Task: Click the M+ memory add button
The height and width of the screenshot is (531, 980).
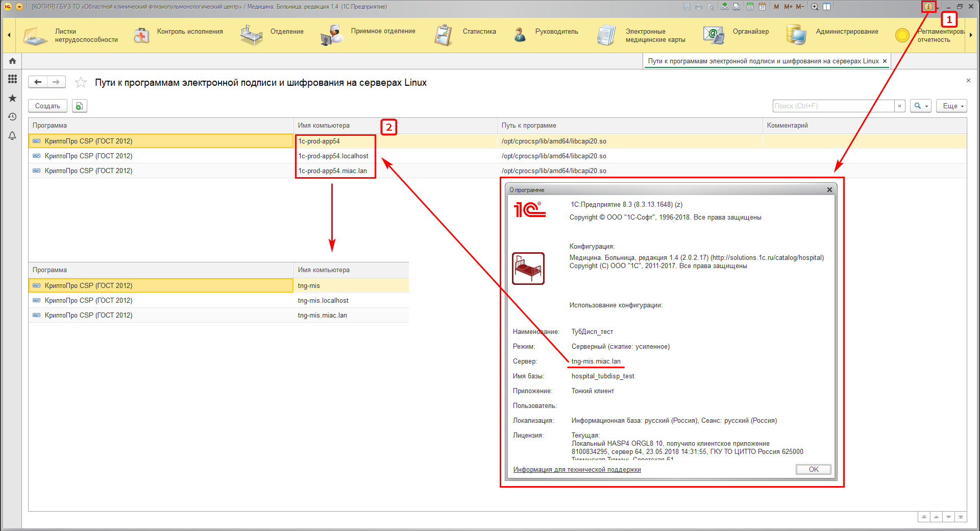Action: tap(788, 7)
